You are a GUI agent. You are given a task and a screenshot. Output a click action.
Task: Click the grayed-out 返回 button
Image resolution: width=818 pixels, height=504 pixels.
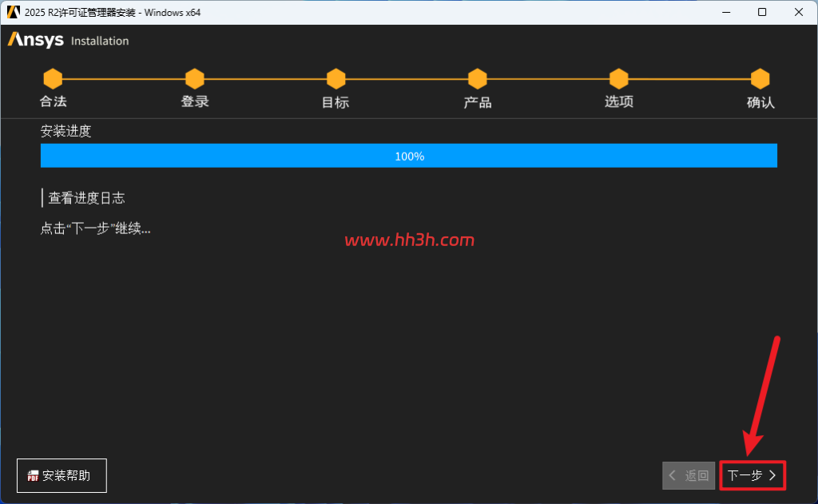pyautogui.click(x=689, y=475)
